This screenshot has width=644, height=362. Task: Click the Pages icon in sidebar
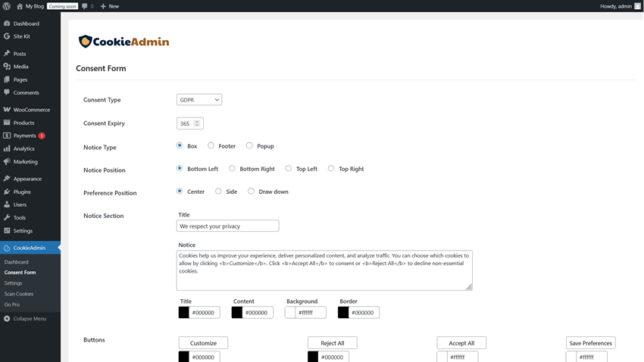point(7,80)
